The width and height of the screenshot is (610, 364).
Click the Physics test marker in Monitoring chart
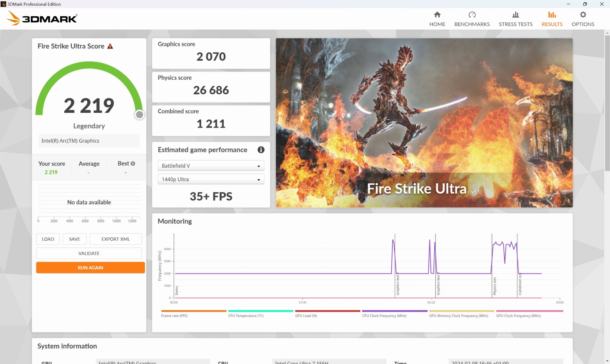(x=495, y=286)
